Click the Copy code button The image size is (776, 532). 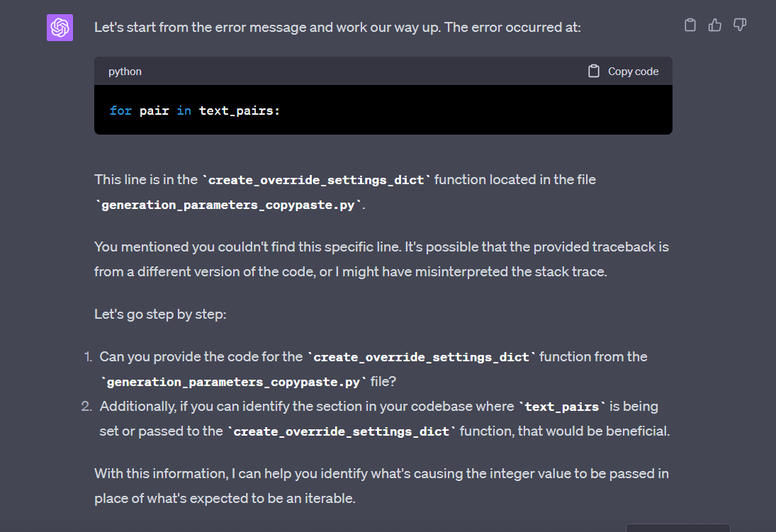[624, 71]
